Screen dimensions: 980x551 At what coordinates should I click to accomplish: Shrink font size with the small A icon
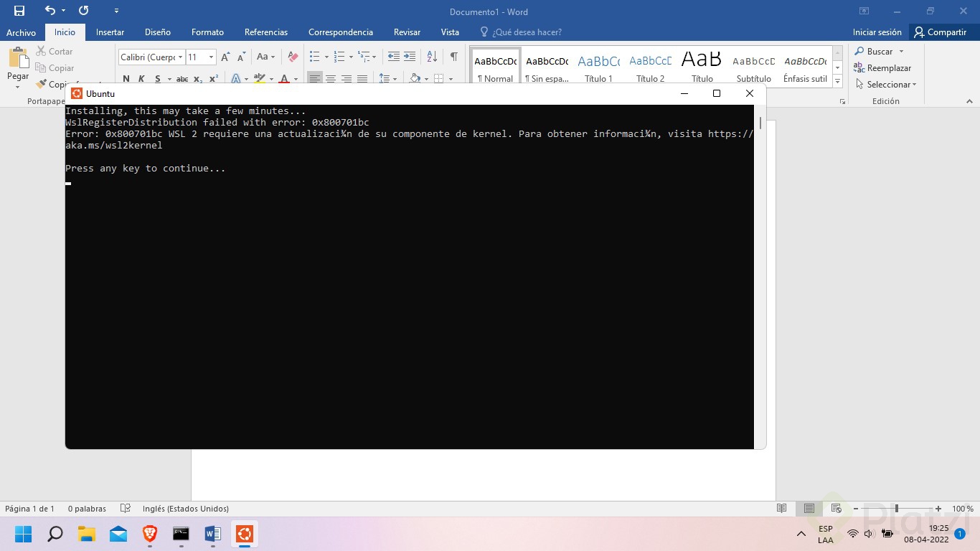point(241,57)
